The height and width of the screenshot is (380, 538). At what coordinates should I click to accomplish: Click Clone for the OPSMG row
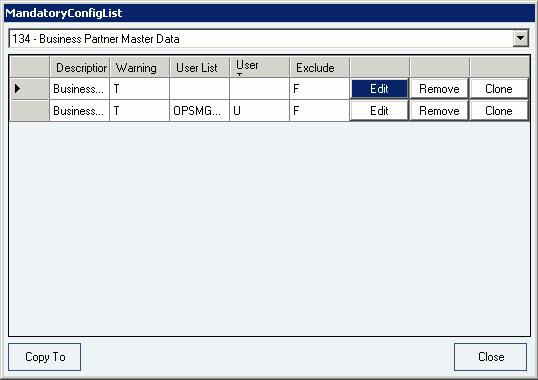(499, 111)
